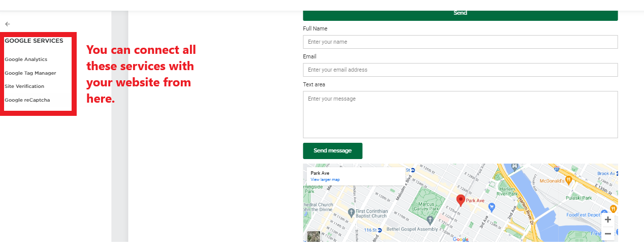
Task: Open Google Analytics settings
Action: [26, 59]
